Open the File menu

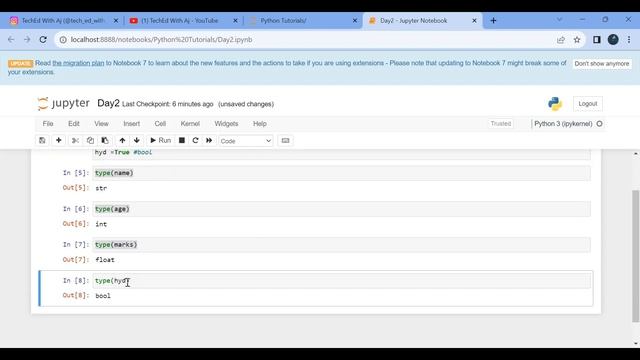tap(48, 124)
